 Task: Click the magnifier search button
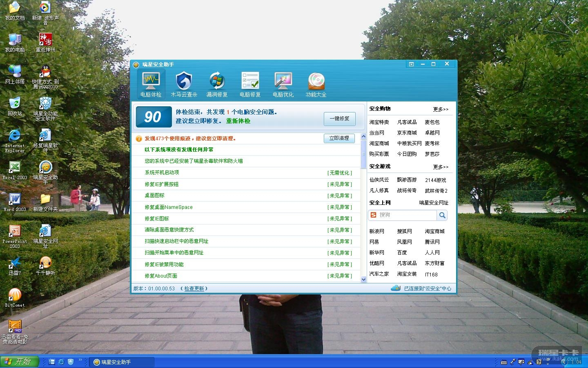pos(442,215)
